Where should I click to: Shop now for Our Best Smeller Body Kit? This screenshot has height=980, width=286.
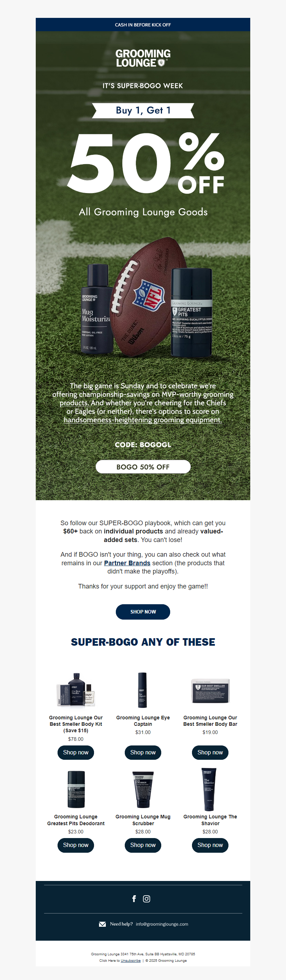pyautogui.click(x=76, y=753)
